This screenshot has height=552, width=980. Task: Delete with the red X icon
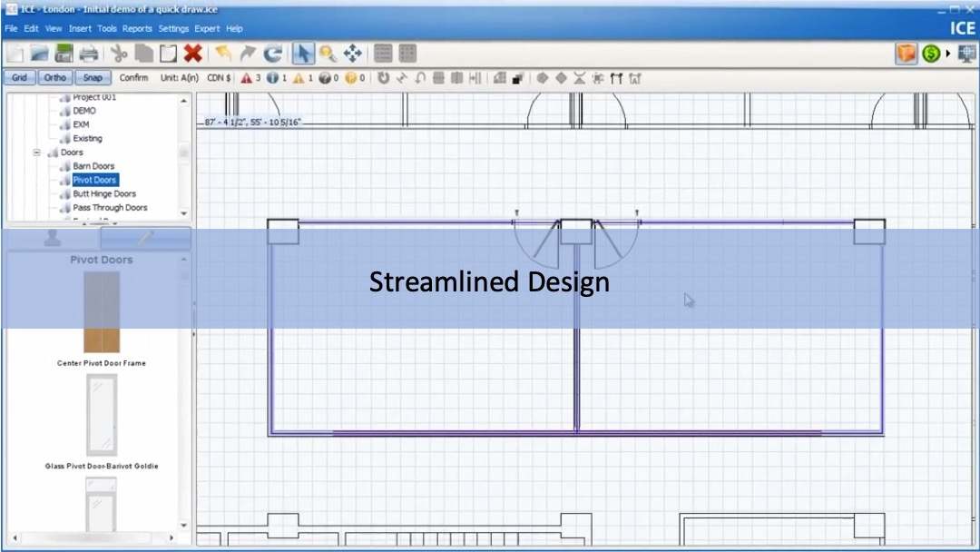[x=193, y=54]
